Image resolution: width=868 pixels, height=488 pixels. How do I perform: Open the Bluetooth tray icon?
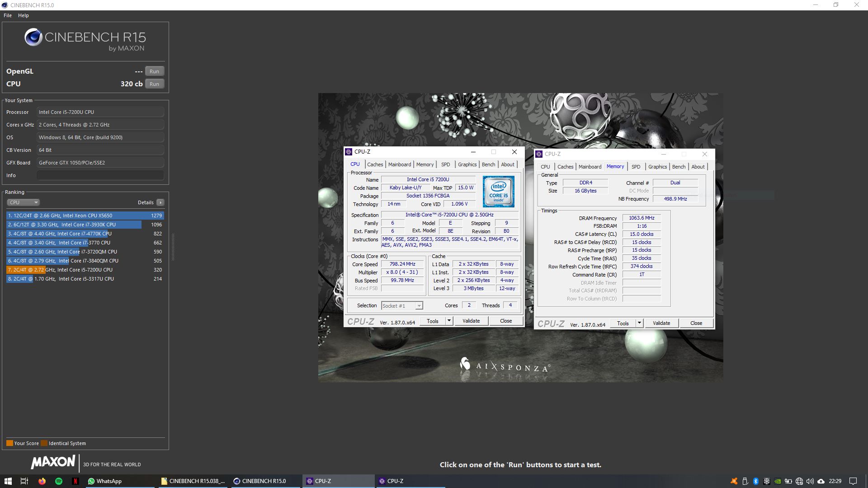[755, 481]
